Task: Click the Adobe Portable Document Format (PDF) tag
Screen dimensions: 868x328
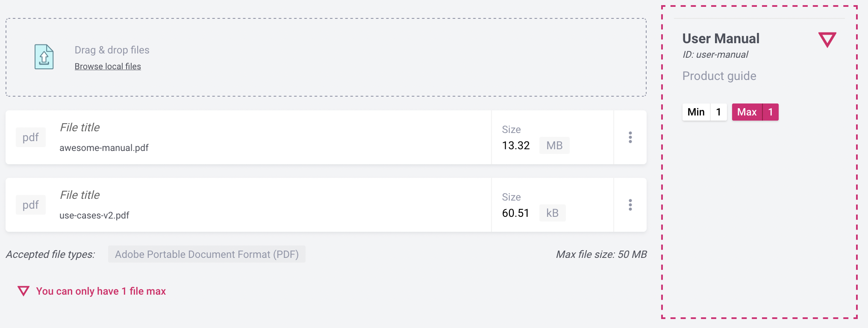Action: click(207, 254)
